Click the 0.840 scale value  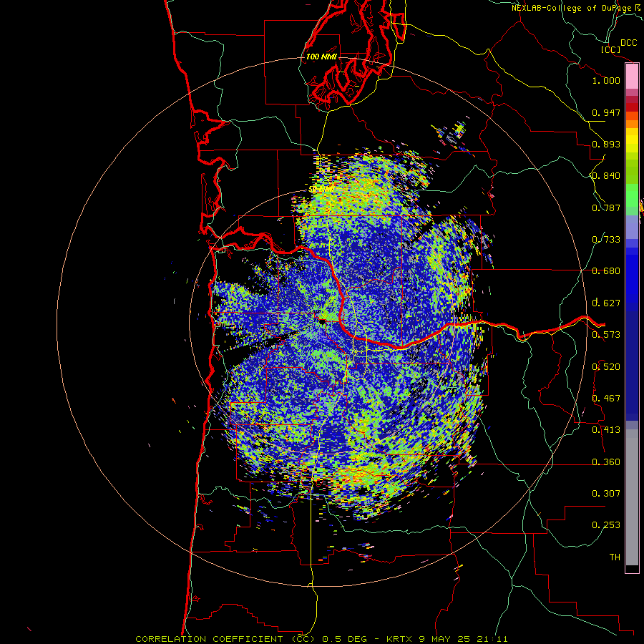[606, 176]
